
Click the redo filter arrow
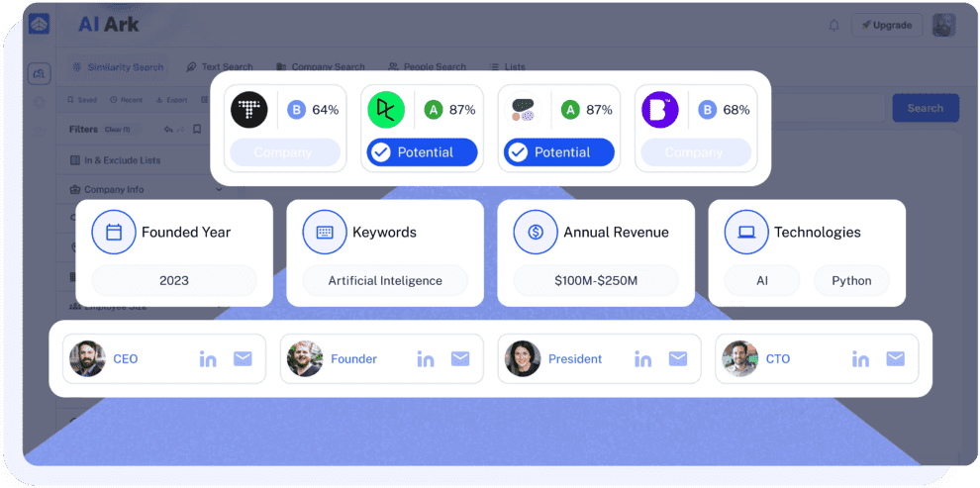pos(180,130)
